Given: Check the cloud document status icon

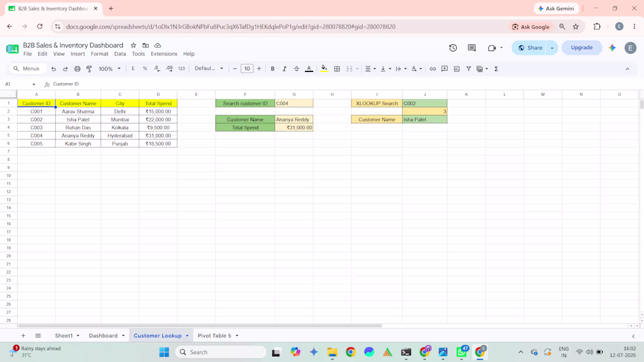Looking at the screenshot, I should (x=157, y=46).
